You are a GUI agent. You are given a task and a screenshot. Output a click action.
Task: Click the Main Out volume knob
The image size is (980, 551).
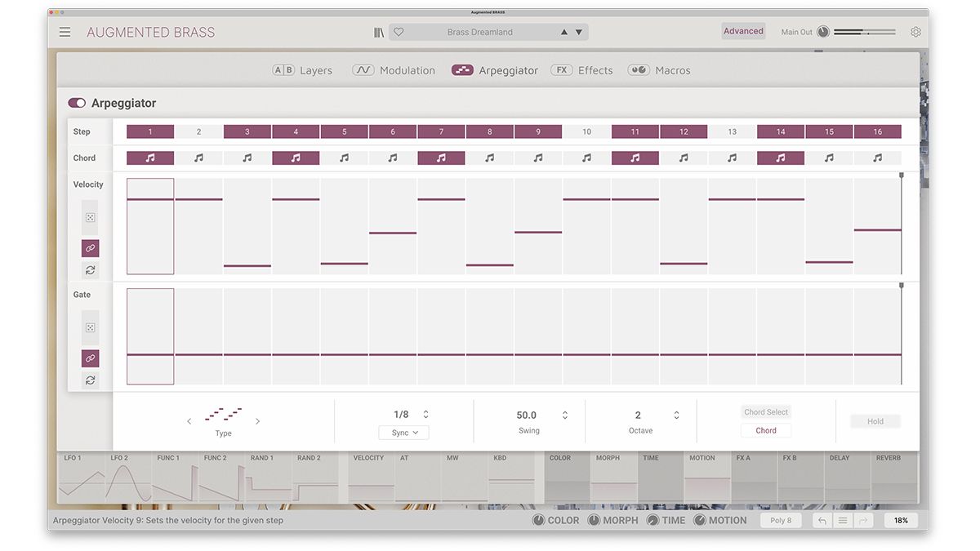pos(823,32)
